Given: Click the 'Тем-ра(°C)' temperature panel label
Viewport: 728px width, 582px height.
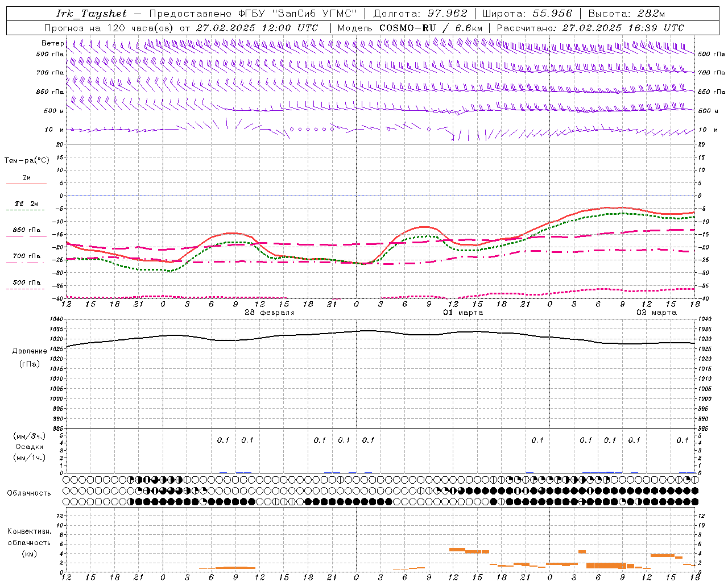Looking at the screenshot, I should click(27, 161).
